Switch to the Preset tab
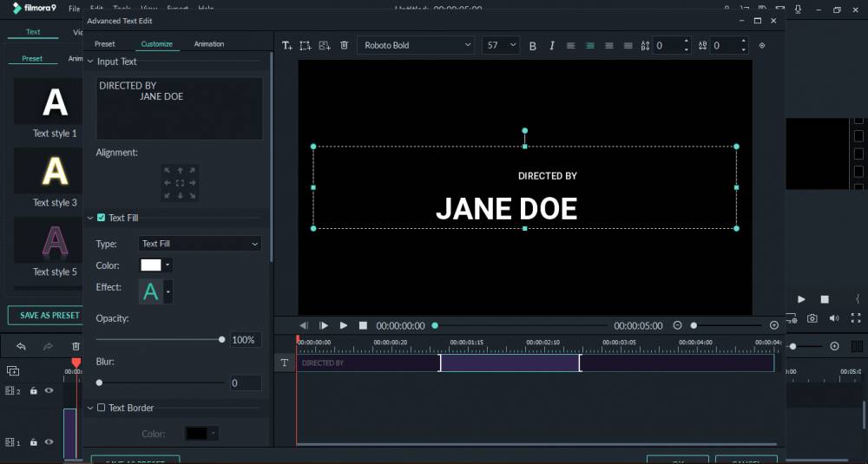Viewport: 868px width, 464px height. point(105,43)
